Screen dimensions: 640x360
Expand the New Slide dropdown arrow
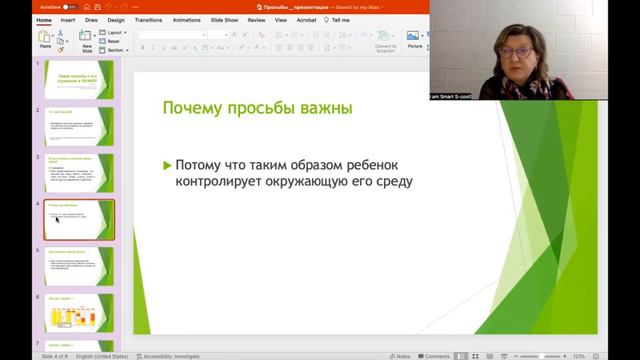pos(95,36)
